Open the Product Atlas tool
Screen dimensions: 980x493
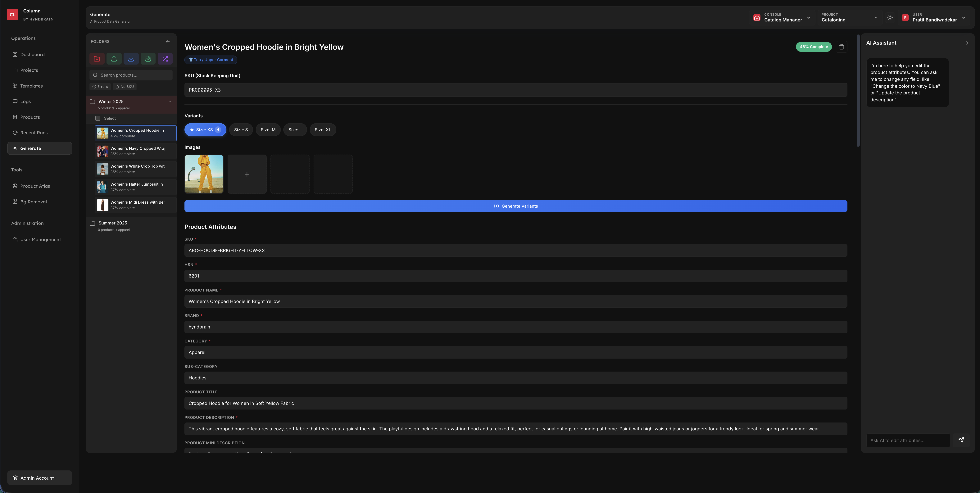tap(35, 186)
